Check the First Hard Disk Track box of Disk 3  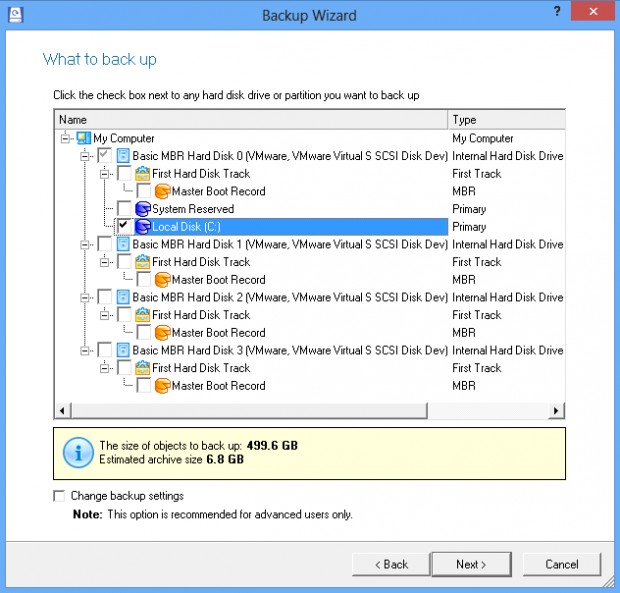pos(124,368)
